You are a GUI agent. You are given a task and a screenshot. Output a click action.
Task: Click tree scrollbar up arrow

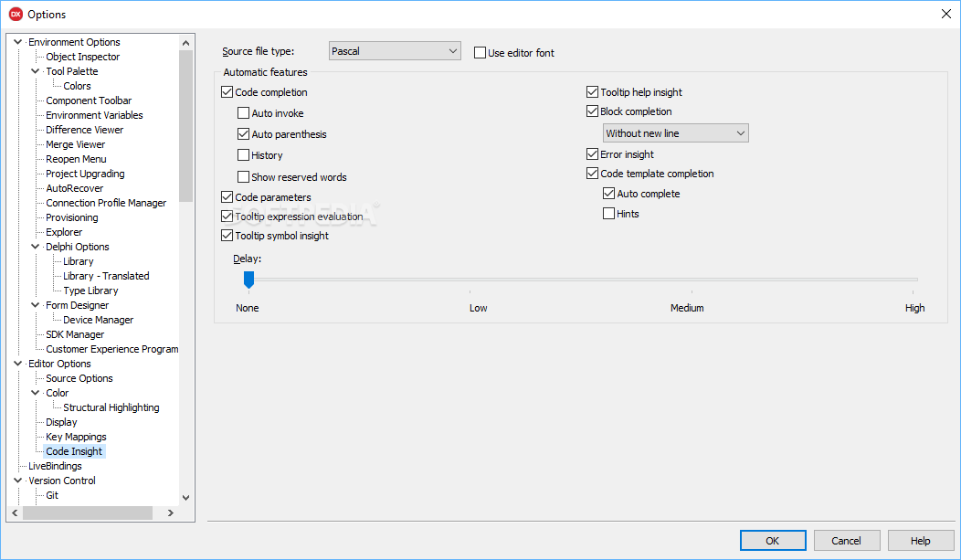pos(186,43)
